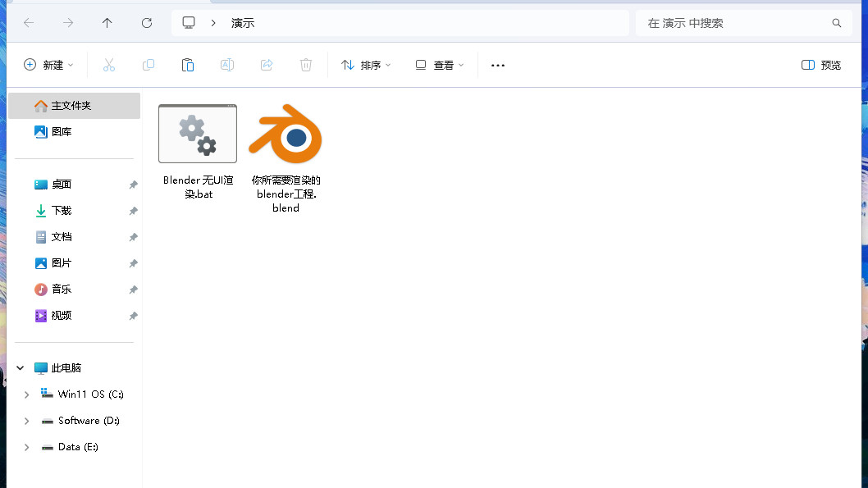This screenshot has height=488, width=868.
Task: Click the Copy icon in toolbar
Action: tap(148, 65)
